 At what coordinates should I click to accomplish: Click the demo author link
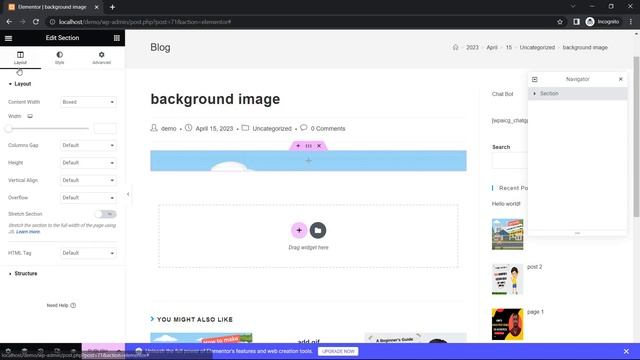[x=169, y=129]
